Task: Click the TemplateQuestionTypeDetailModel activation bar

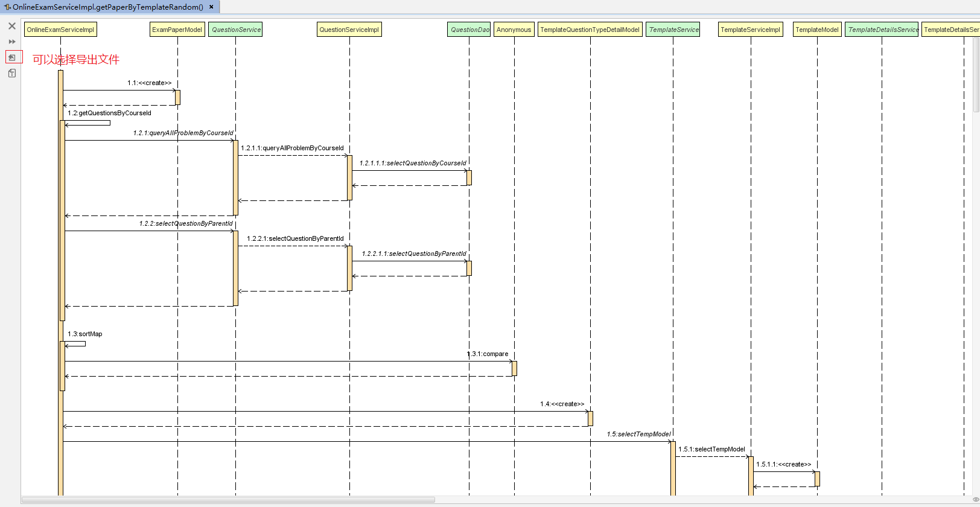Action: tap(590, 419)
